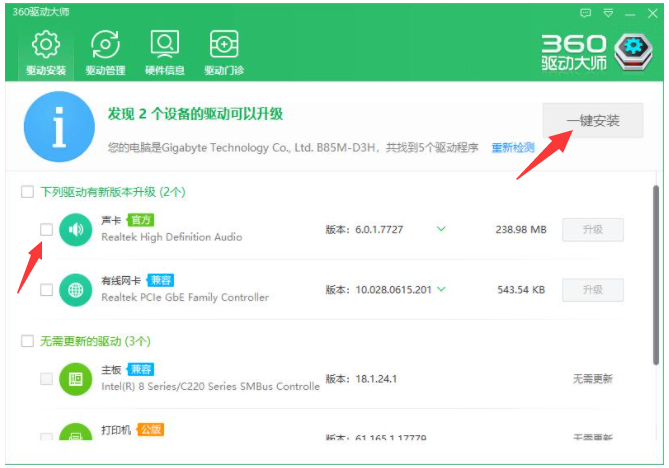Expand version dropdown for 6.0.1.7727
Image resolution: width=669 pixels, height=468 pixels.
(x=441, y=229)
